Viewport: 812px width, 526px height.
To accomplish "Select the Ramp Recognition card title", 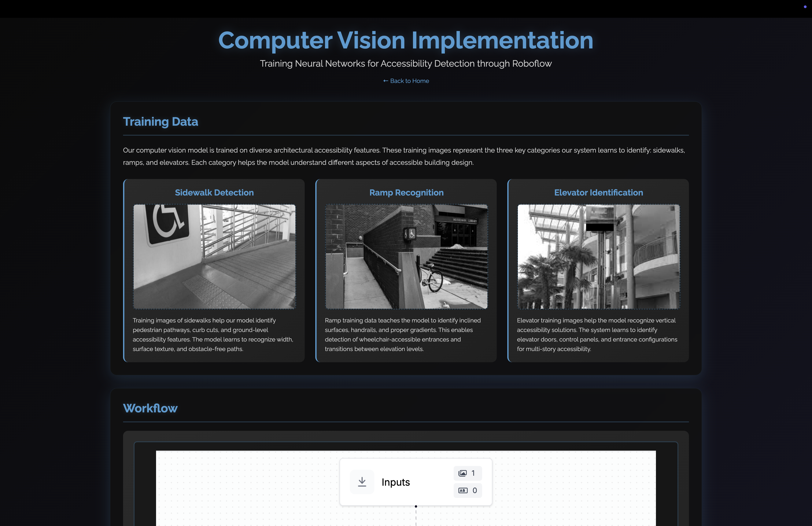I will tap(406, 193).
